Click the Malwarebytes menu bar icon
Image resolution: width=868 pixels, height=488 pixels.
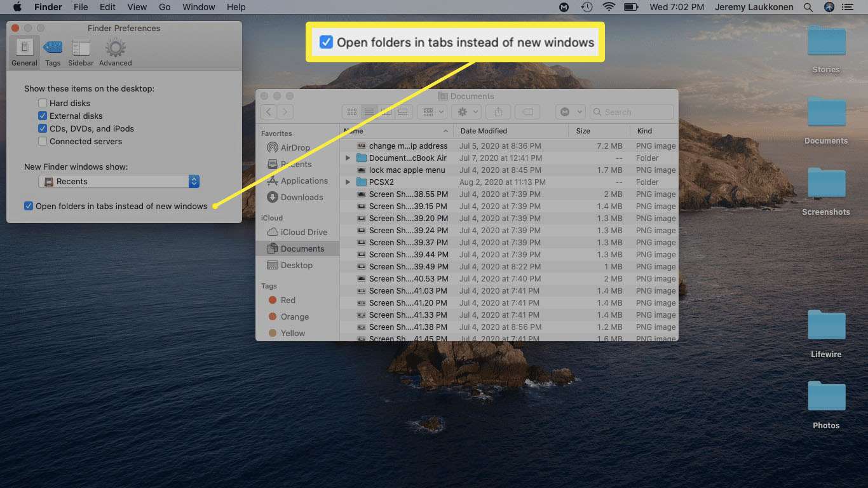pos(564,7)
